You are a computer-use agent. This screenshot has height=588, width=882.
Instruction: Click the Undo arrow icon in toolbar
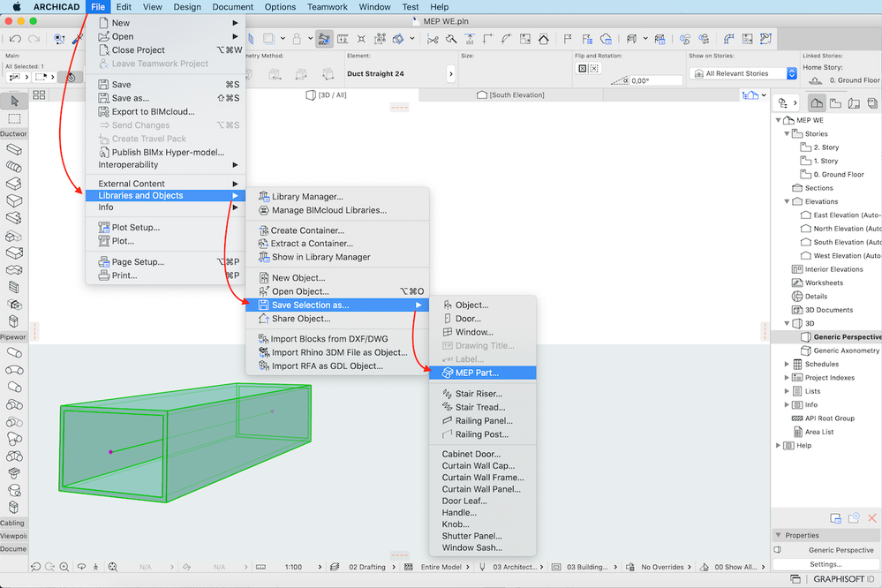click(x=15, y=39)
